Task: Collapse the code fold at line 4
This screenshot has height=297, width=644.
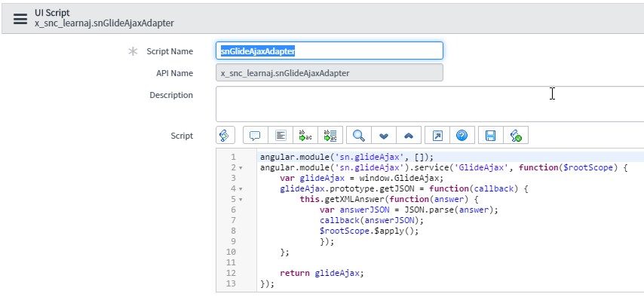Action: 241,189
